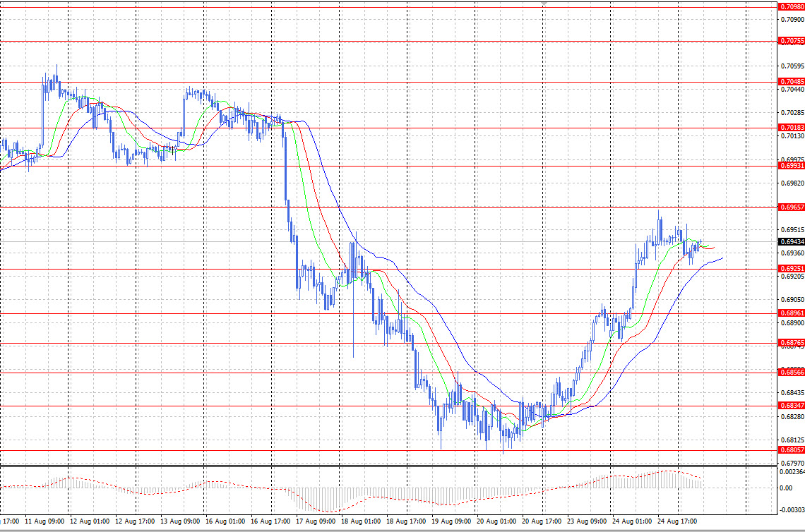Select the red 0.68961 level label

click(x=792, y=313)
